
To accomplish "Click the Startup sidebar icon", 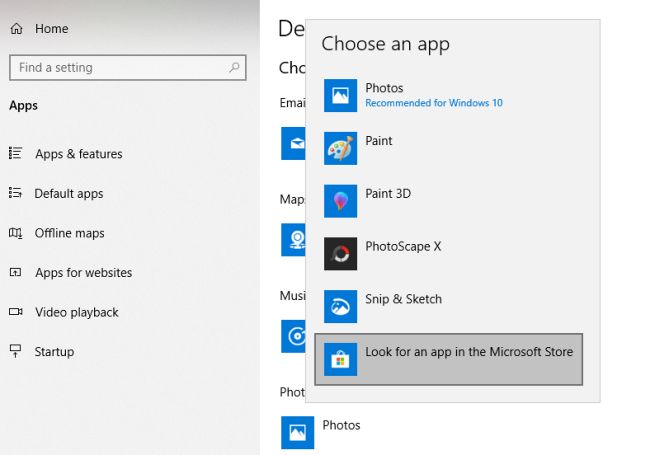I will coord(15,351).
